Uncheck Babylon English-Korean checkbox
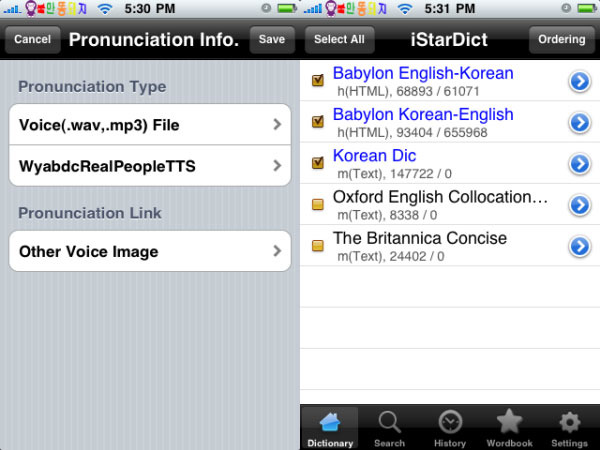The width and height of the screenshot is (600, 450). pyautogui.click(x=318, y=80)
